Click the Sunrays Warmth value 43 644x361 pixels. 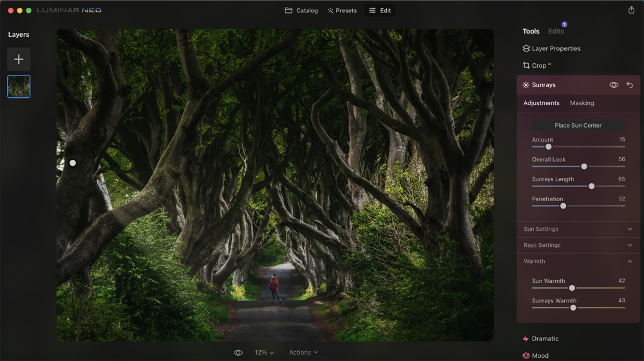pyautogui.click(x=621, y=300)
